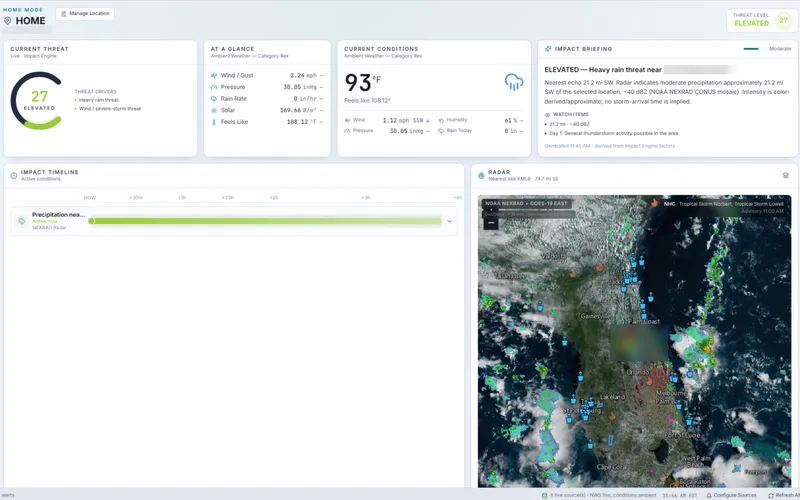Viewport: 800px width, 500px height.
Task: Select the Heavy rain threat driver
Action: [96, 100]
